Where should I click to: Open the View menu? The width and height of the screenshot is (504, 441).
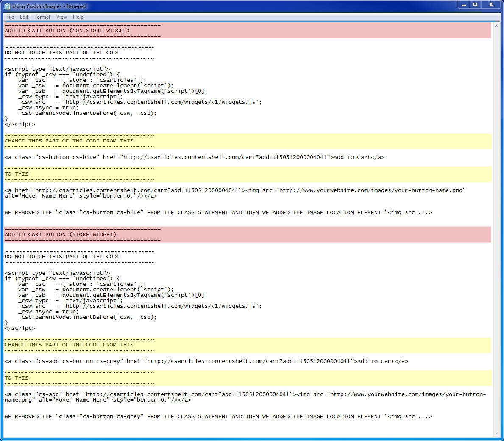(x=61, y=17)
